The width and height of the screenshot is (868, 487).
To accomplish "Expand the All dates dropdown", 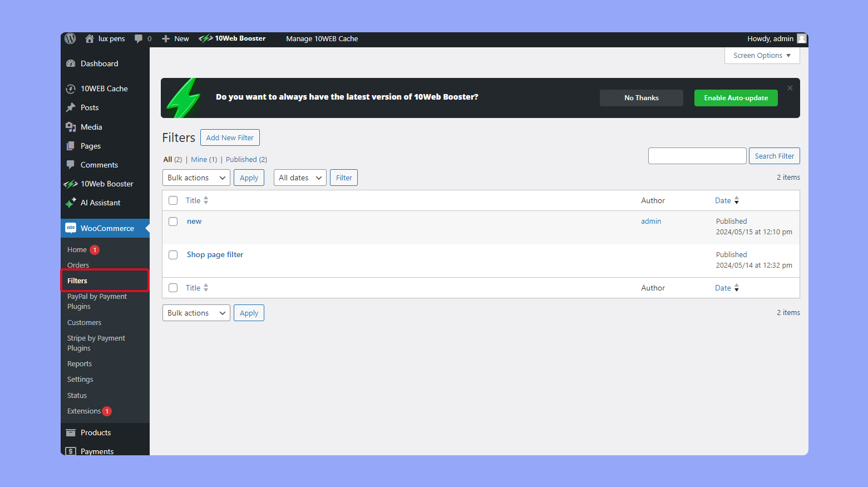I will pyautogui.click(x=299, y=178).
